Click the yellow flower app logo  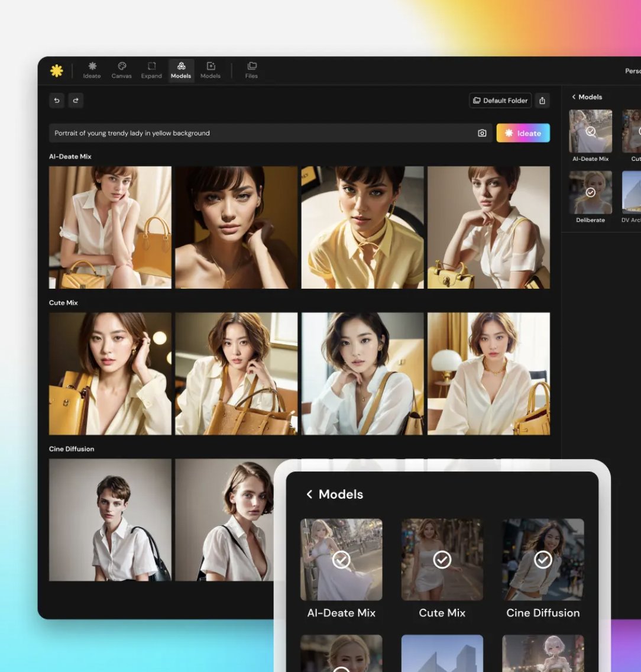pyautogui.click(x=57, y=71)
